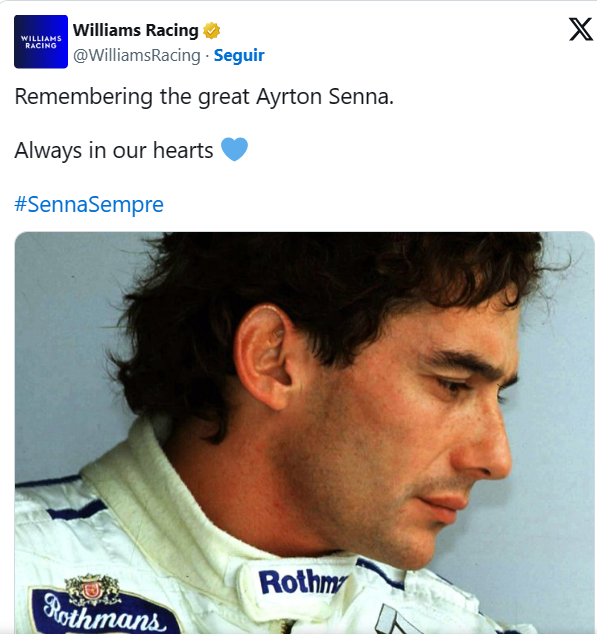The image size is (597, 637).
Task: Click the word 'hearts' in the tweet
Action: pyautogui.click(x=183, y=150)
